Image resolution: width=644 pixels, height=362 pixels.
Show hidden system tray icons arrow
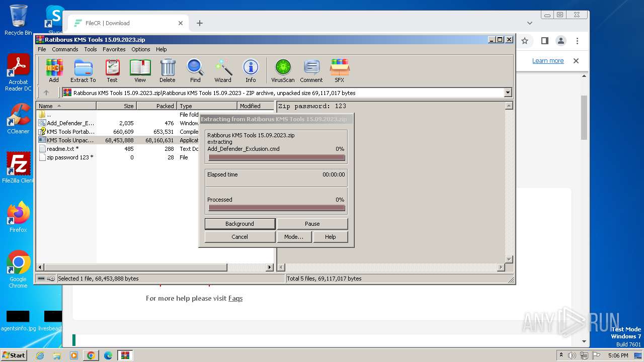(561, 355)
